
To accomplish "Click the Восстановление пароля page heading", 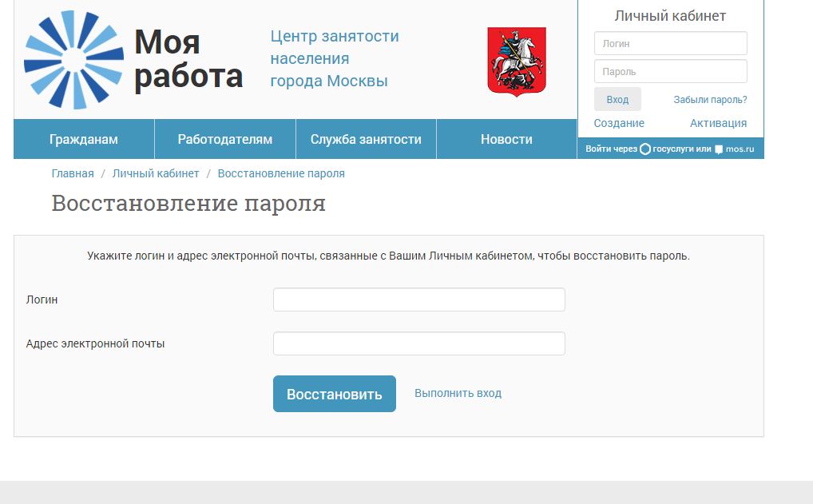I will click(x=188, y=203).
